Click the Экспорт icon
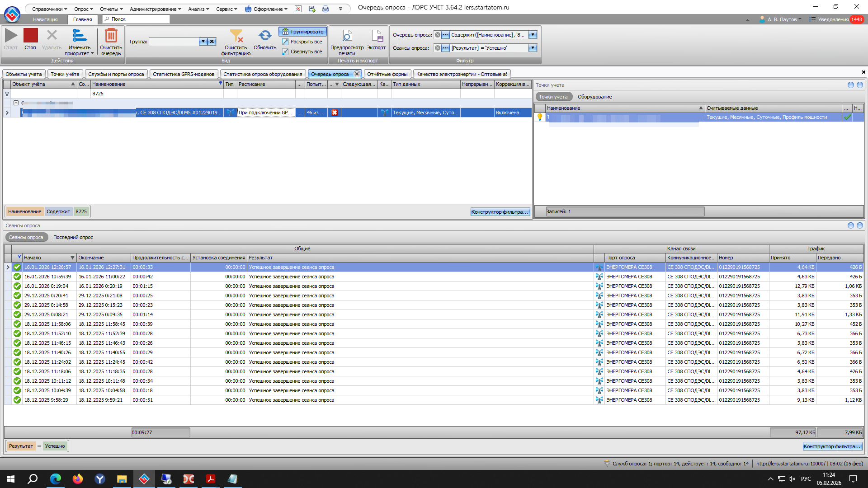Screen dimensions: 868x488 click(x=376, y=36)
